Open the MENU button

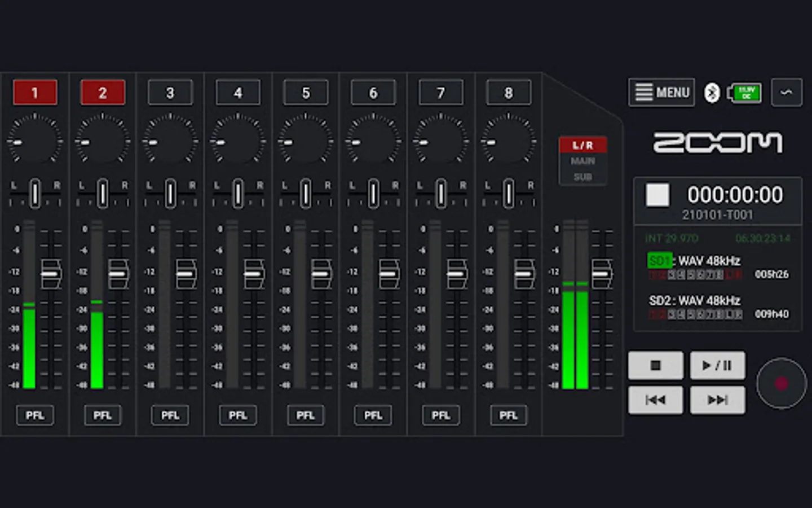(661, 92)
